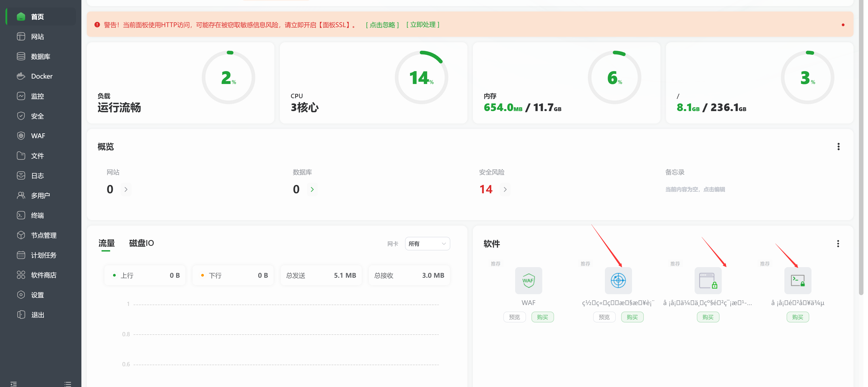Click the empty memo (备忘录) edit text
The height and width of the screenshot is (387, 868).
[x=695, y=189]
